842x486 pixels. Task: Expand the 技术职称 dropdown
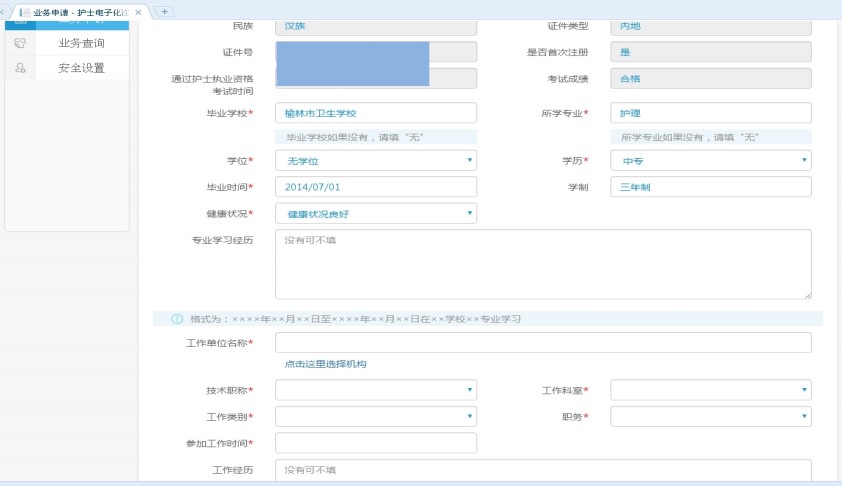375,390
